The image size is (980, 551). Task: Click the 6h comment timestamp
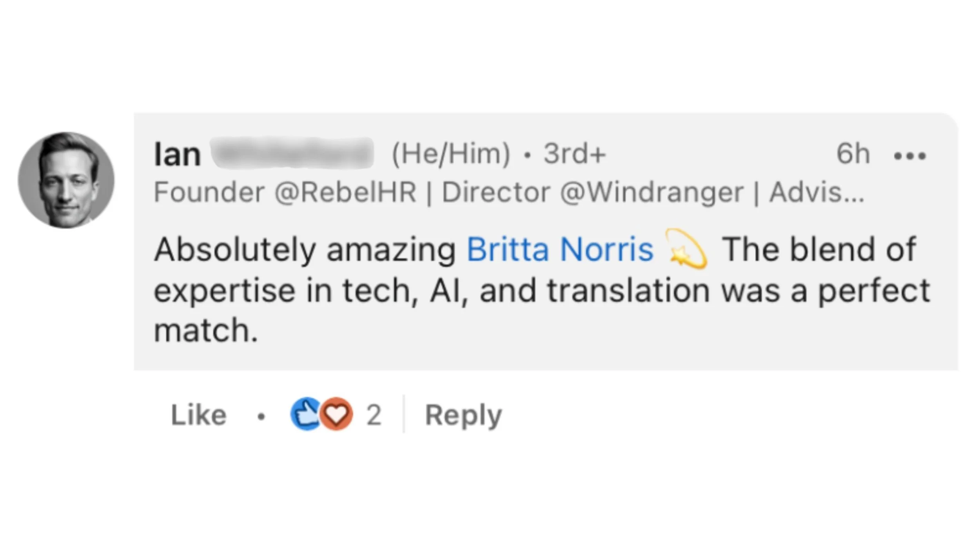853,154
